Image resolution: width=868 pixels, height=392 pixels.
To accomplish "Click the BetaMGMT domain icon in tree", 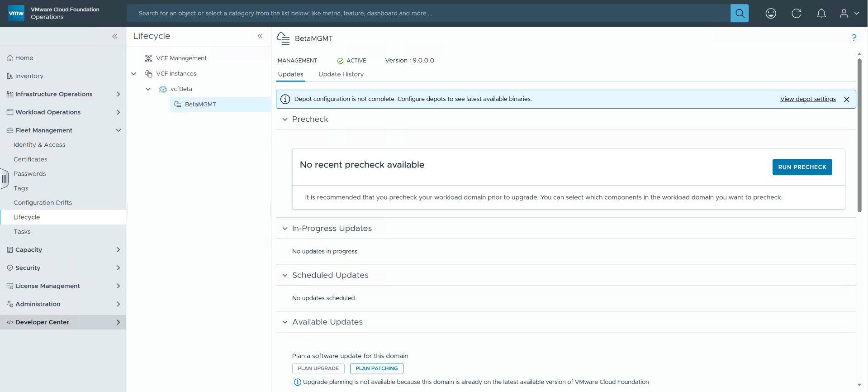I will pos(177,105).
